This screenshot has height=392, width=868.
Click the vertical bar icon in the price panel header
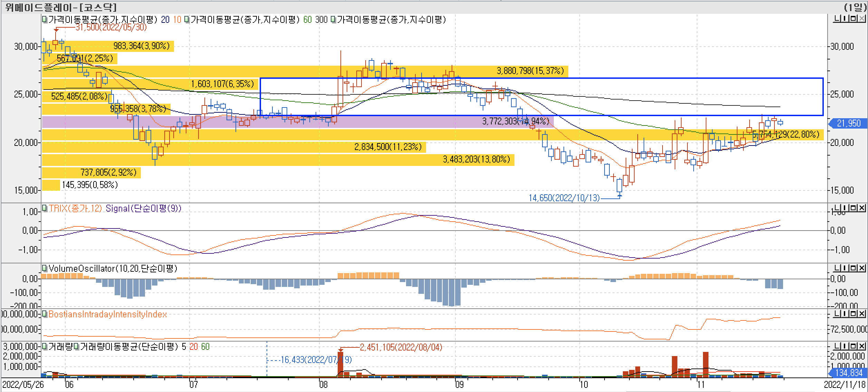pos(844,19)
